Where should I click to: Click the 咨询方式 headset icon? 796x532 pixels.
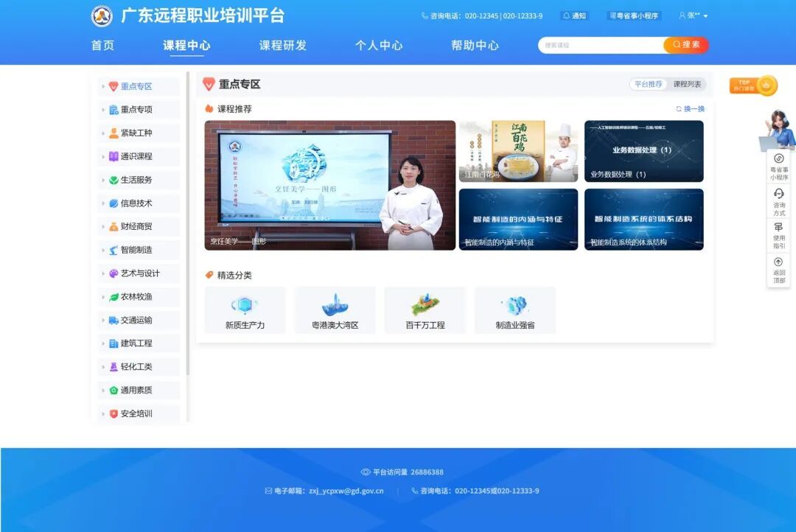click(778, 193)
